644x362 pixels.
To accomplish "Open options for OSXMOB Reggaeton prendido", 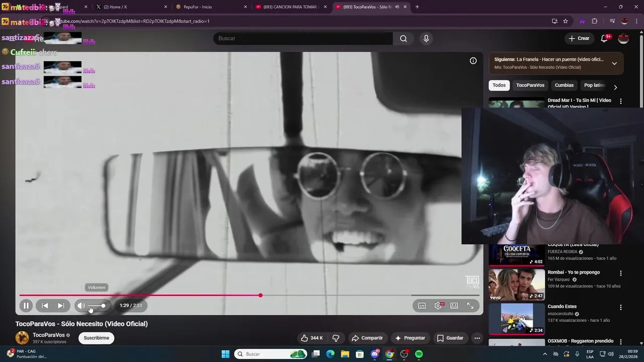I will pos(621,342).
